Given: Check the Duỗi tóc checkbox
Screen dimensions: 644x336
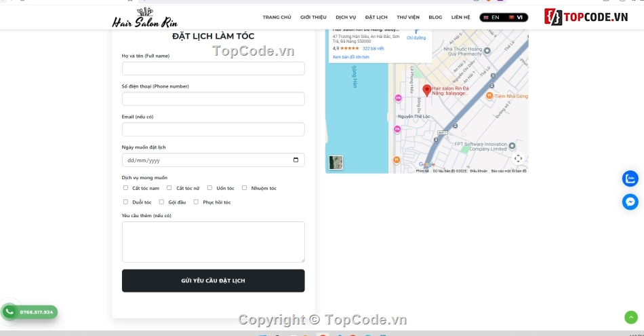Looking at the screenshot, I should 125,202.
